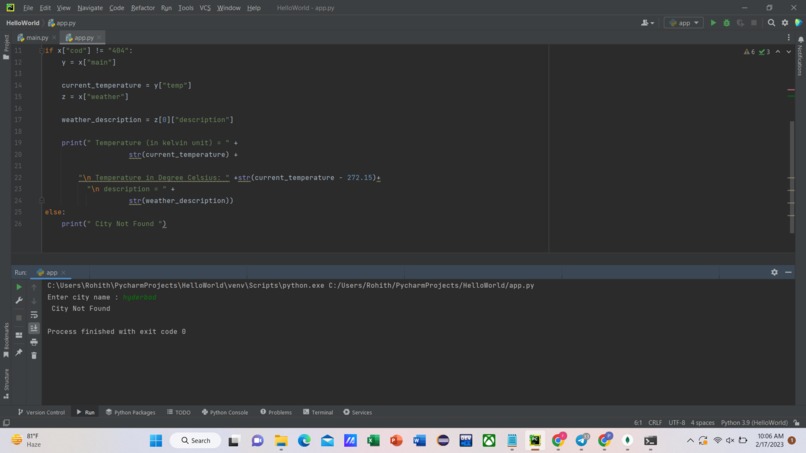Change the 4 spaces indent setting
806x453 pixels.
702,423
